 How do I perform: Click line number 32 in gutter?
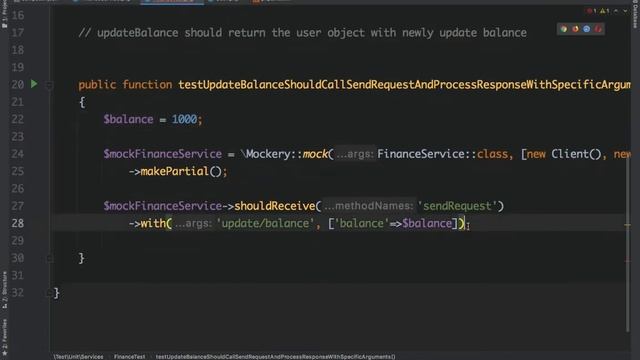click(18, 293)
